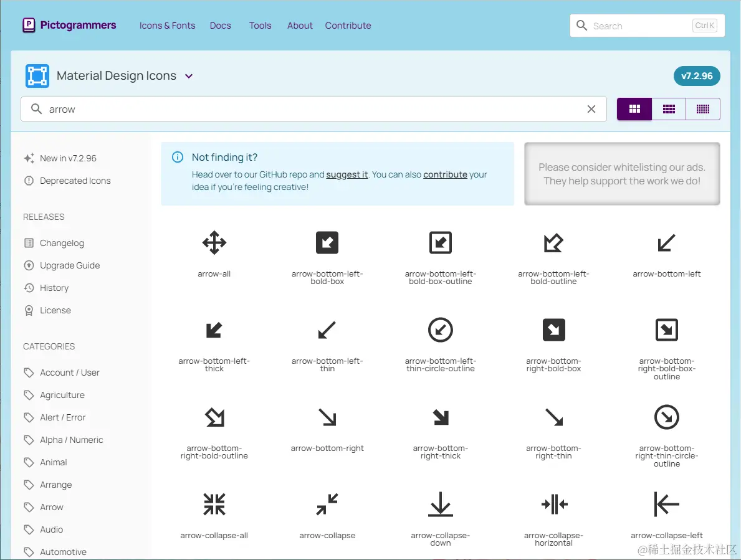Filter by Arrow category
Image resolution: width=741 pixels, height=560 pixels.
(x=44, y=507)
